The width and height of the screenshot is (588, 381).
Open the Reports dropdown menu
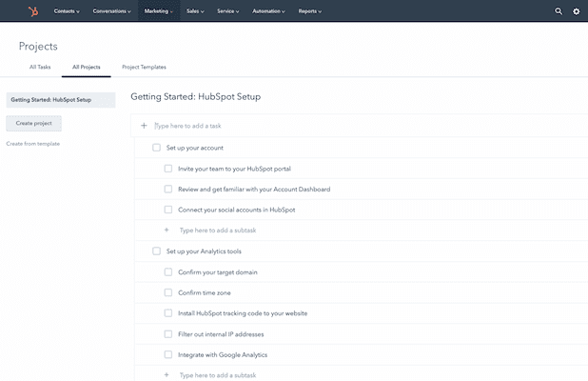tap(310, 11)
